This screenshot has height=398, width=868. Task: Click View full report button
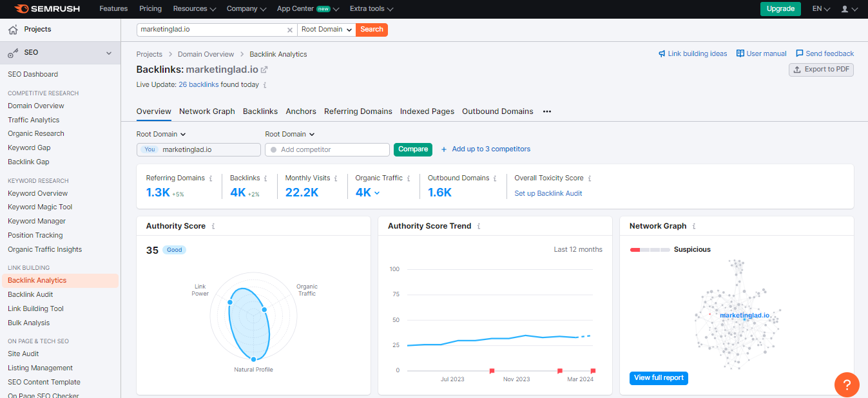(659, 378)
